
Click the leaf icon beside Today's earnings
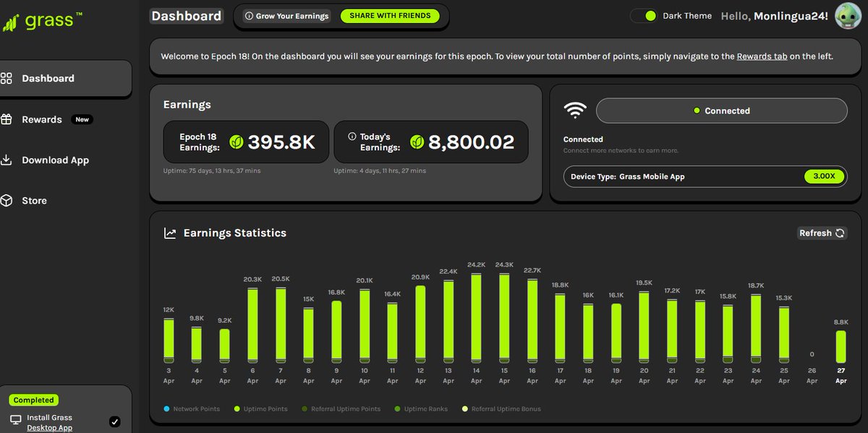click(x=417, y=142)
